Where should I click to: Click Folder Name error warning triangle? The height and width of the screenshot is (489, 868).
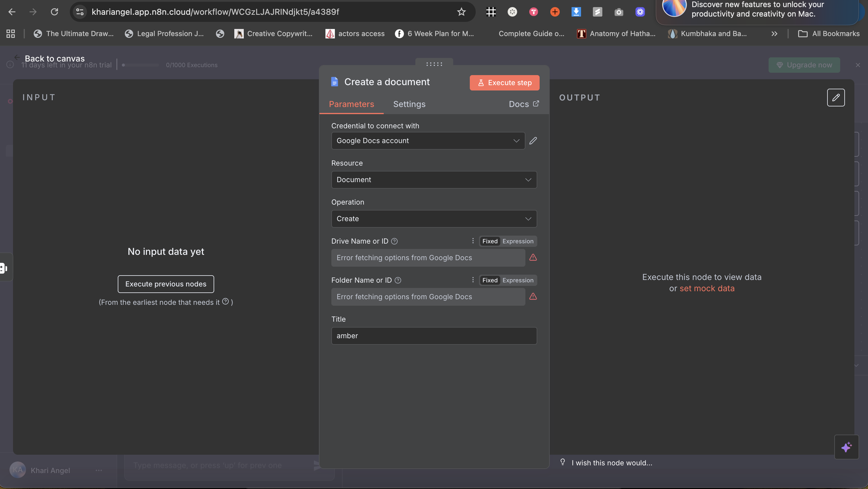point(533,297)
